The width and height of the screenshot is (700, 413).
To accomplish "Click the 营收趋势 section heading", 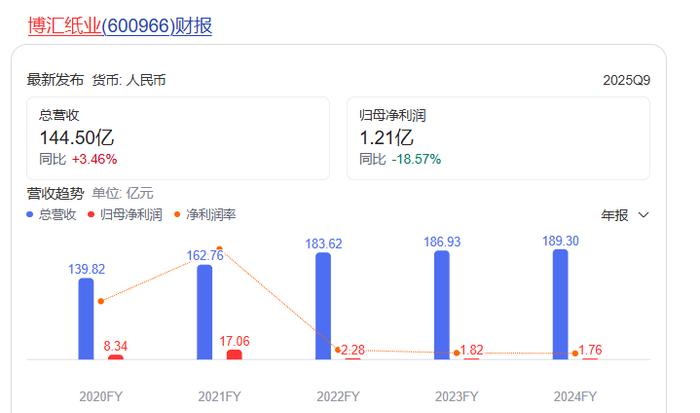I will tap(55, 194).
